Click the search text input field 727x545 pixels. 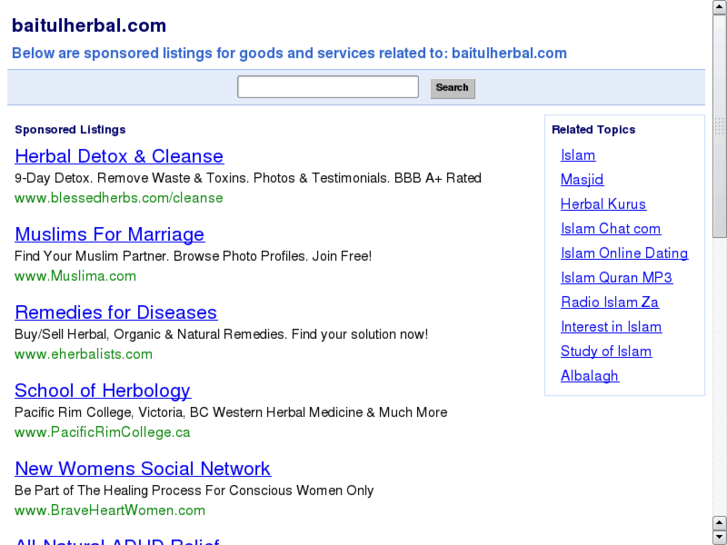tap(327, 88)
